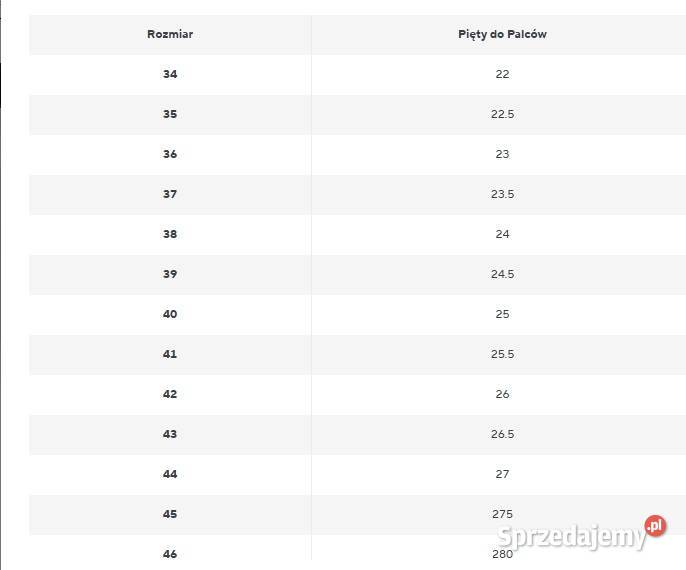This screenshot has width=686, height=570.
Task: Select the size 35 row label
Action: pos(170,114)
